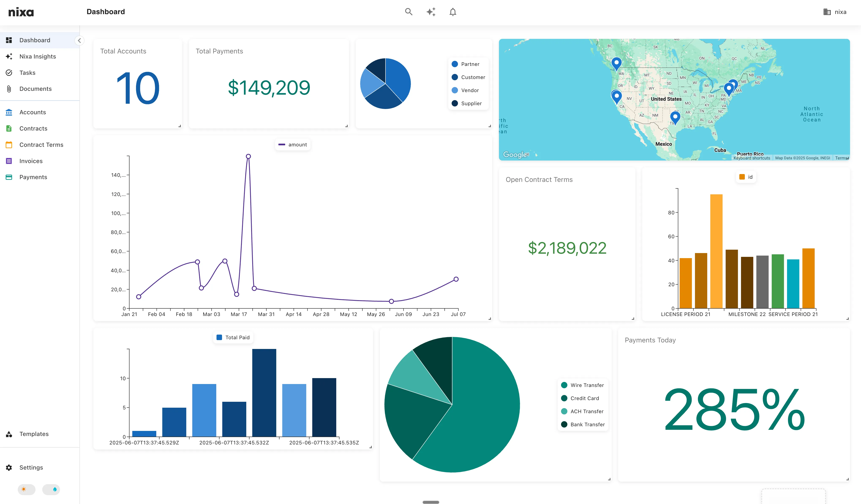Screen dimensions: 861x504
Task: Open Accounts via the bank icon
Action: (9, 112)
